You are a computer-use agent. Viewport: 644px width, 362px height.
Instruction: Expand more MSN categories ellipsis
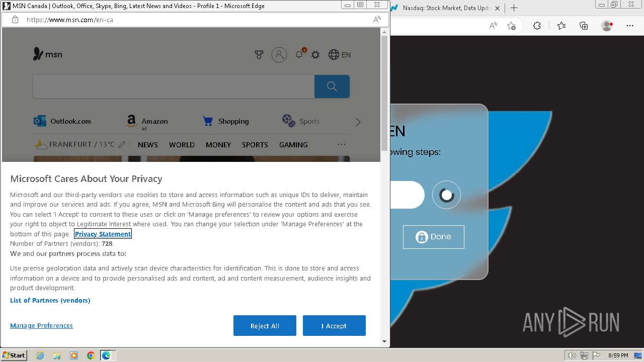[x=342, y=144]
